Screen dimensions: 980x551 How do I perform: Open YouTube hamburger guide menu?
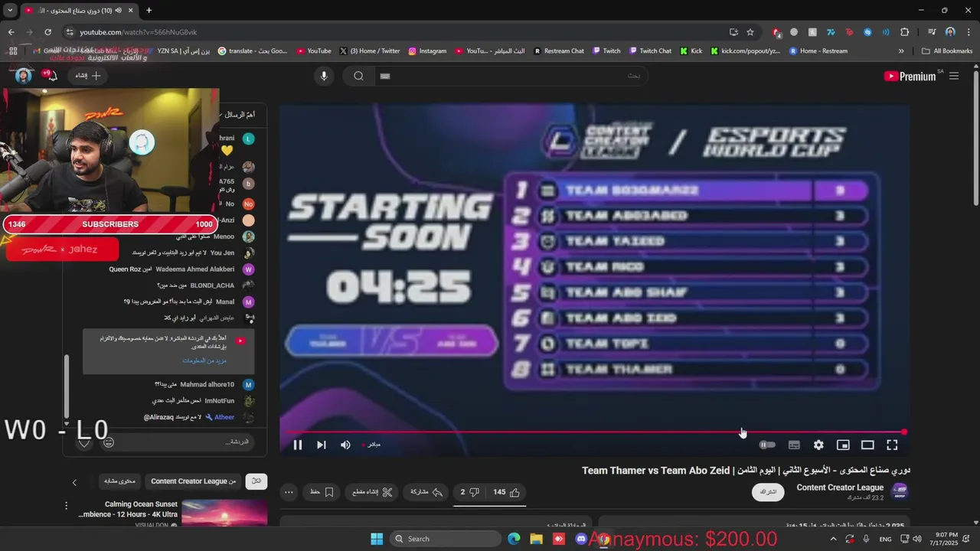click(954, 76)
